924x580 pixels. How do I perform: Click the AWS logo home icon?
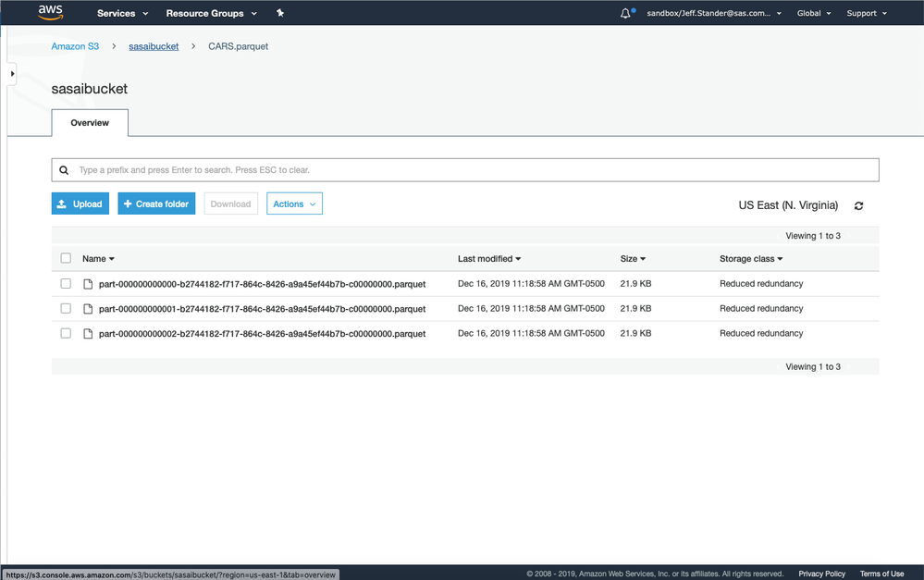click(x=50, y=13)
